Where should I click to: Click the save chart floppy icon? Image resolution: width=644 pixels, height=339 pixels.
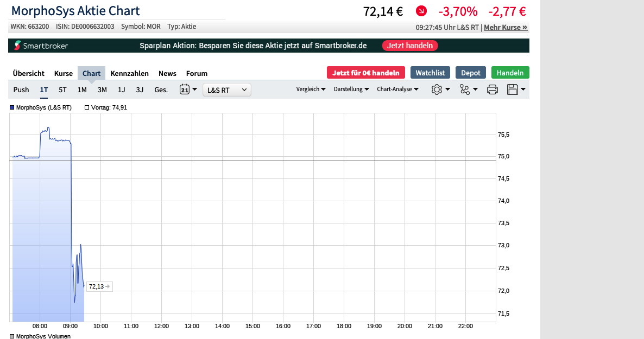pos(512,89)
